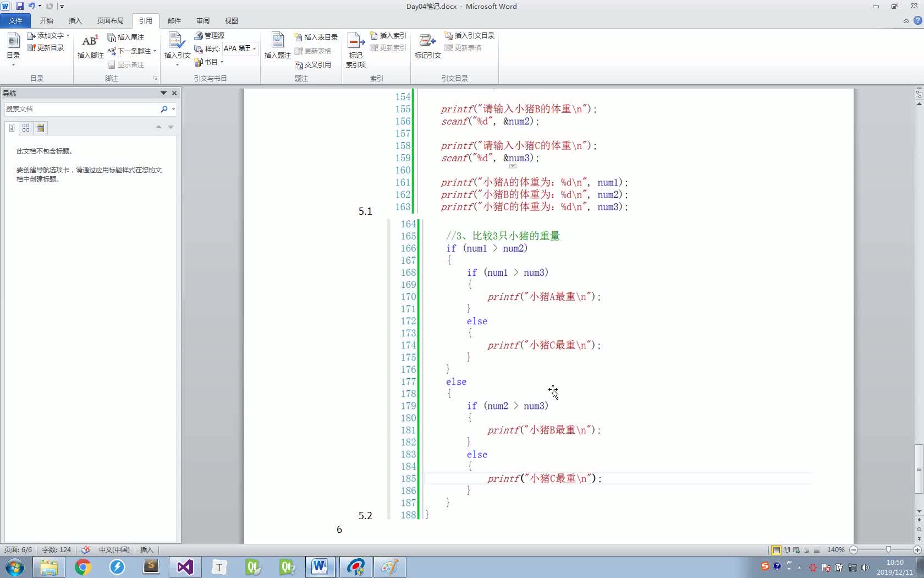Viewport: 924px width, 578px height.
Task: Click 添加文字 in the 目录 group
Action: (48, 35)
